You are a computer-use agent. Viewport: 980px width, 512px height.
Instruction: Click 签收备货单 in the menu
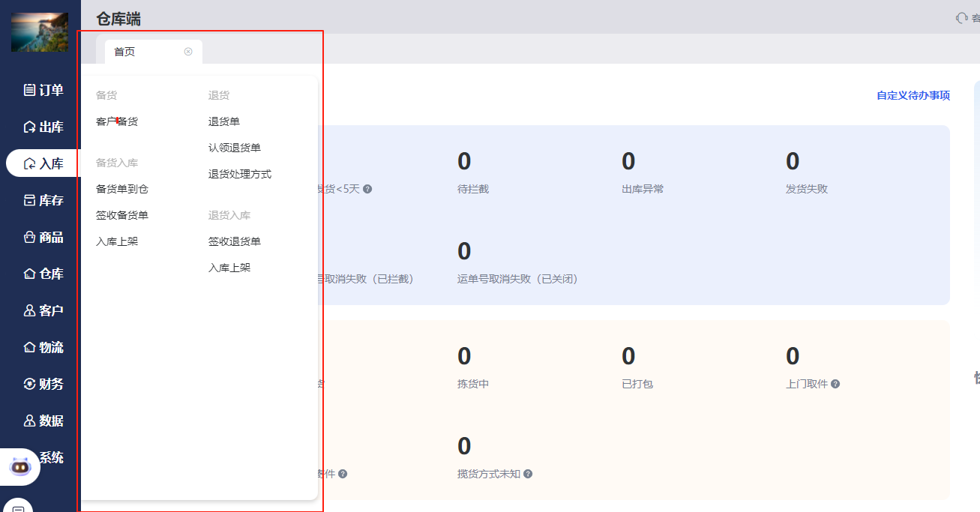[x=122, y=215]
